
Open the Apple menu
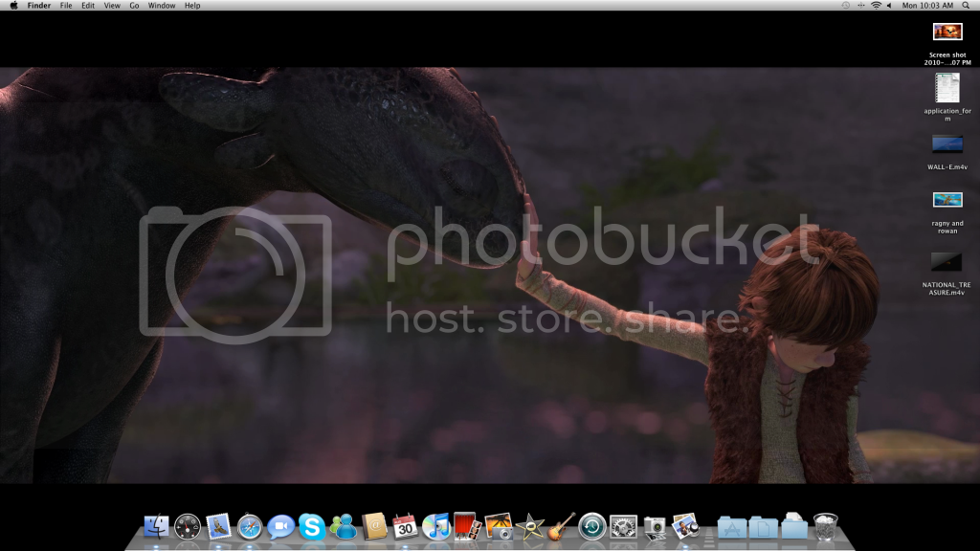coord(13,6)
